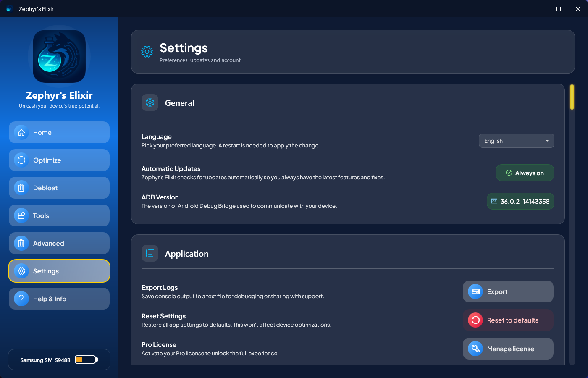The width and height of the screenshot is (588, 378).
Task: Click the ADB version 36.0.2-14143358 badge
Action: [x=521, y=201]
